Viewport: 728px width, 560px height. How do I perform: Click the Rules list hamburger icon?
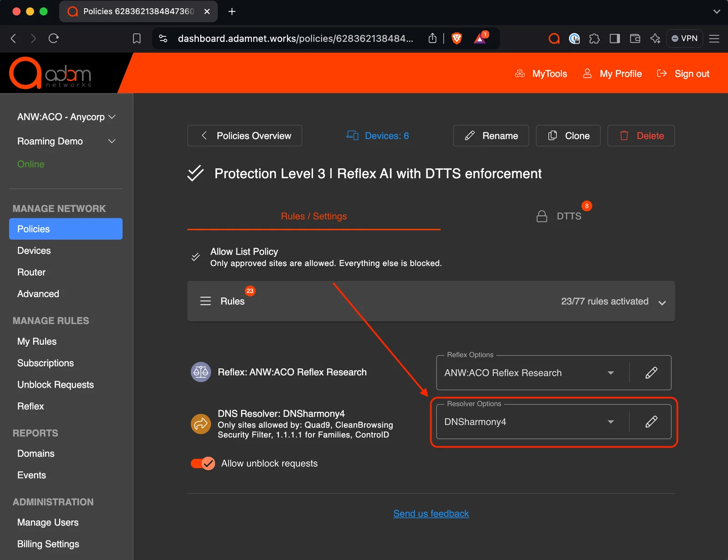[206, 301]
